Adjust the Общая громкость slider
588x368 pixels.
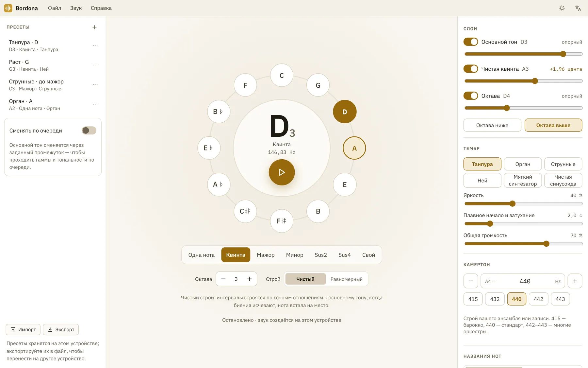(523, 244)
